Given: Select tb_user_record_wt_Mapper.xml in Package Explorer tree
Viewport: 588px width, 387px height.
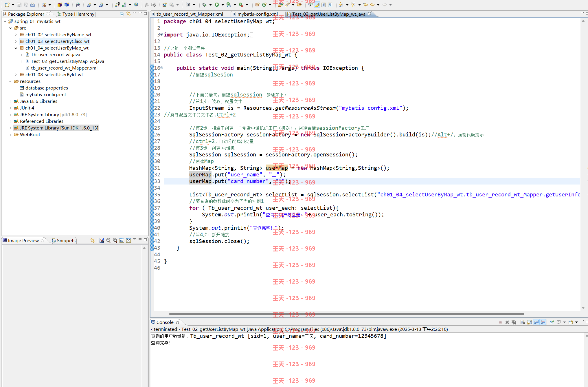Looking at the screenshot, I should point(64,68).
